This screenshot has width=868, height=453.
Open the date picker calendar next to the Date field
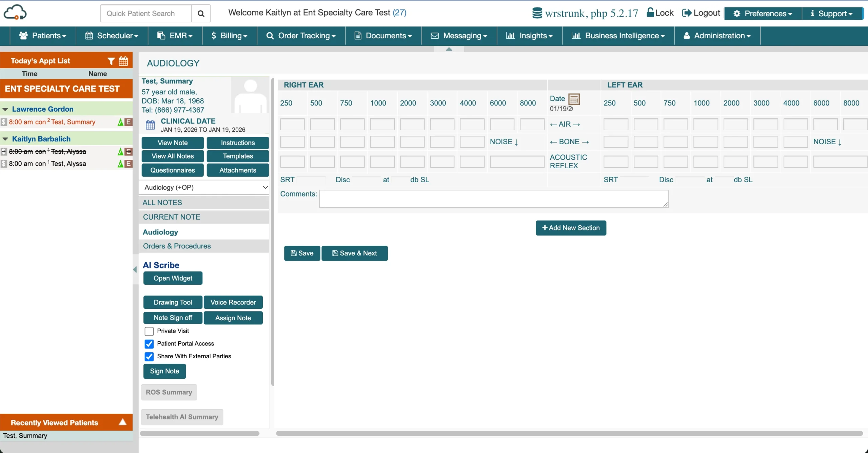pyautogui.click(x=575, y=99)
